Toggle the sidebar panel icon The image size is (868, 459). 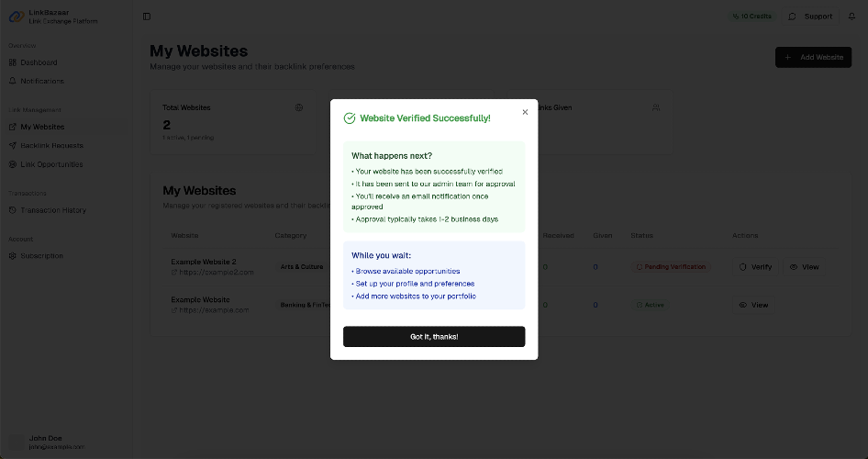[x=147, y=17]
